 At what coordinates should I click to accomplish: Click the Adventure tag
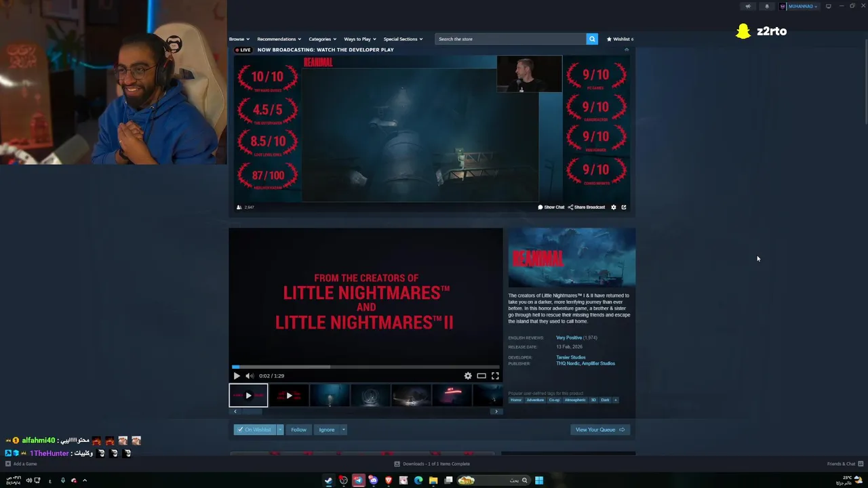(535, 400)
